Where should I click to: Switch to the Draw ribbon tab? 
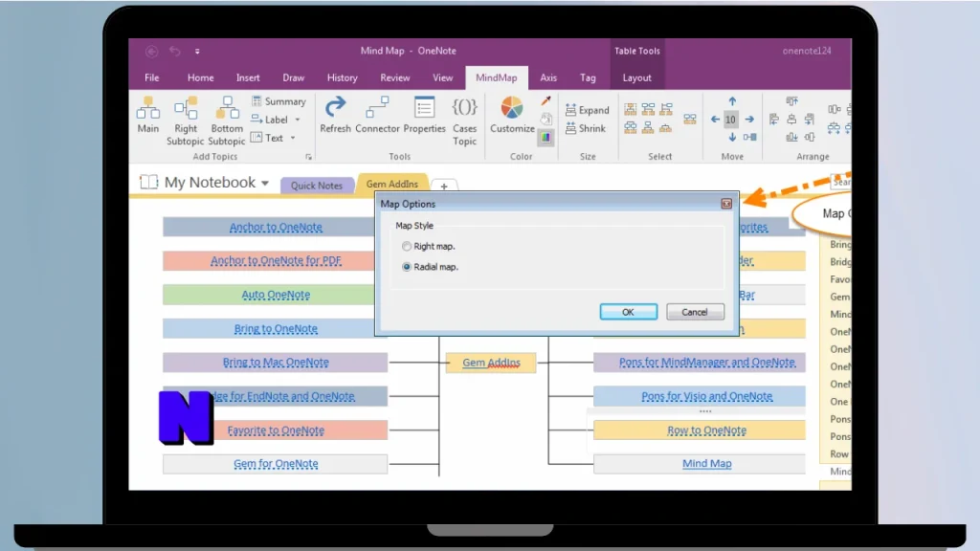click(x=293, y=77)
